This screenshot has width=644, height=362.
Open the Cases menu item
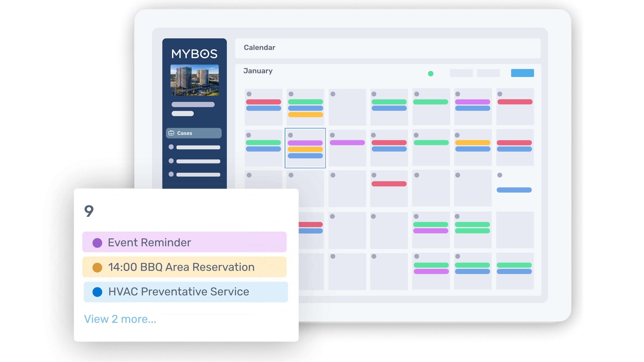tap(194, 133)
